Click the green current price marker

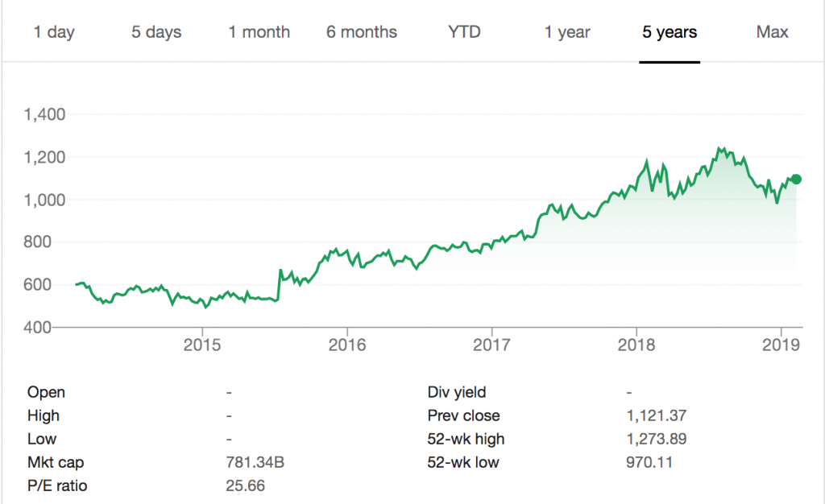click(794, 179)
